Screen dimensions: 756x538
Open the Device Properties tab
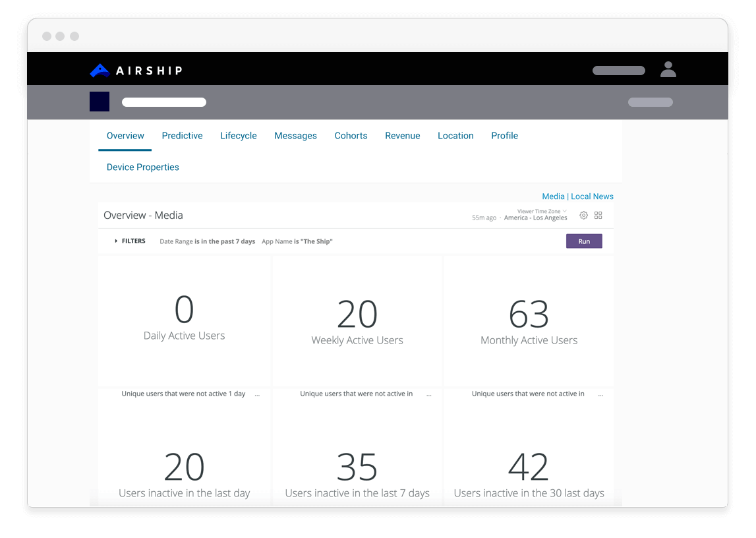click(x=143, y=167)
